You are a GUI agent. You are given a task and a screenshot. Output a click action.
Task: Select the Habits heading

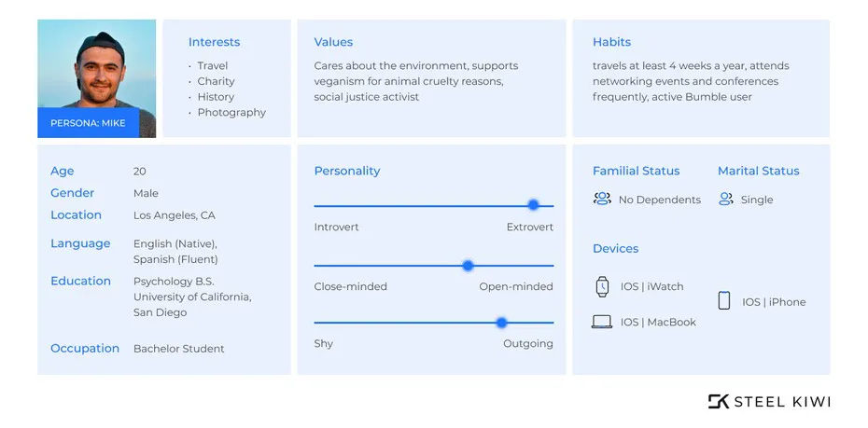click(x=611, y=42)
